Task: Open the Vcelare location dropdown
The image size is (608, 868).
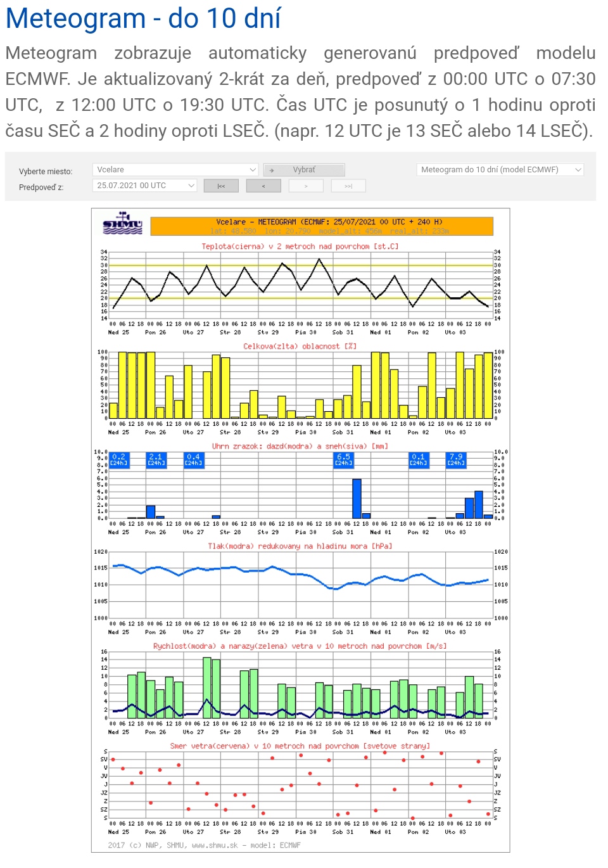Action: tap(175, 170)
